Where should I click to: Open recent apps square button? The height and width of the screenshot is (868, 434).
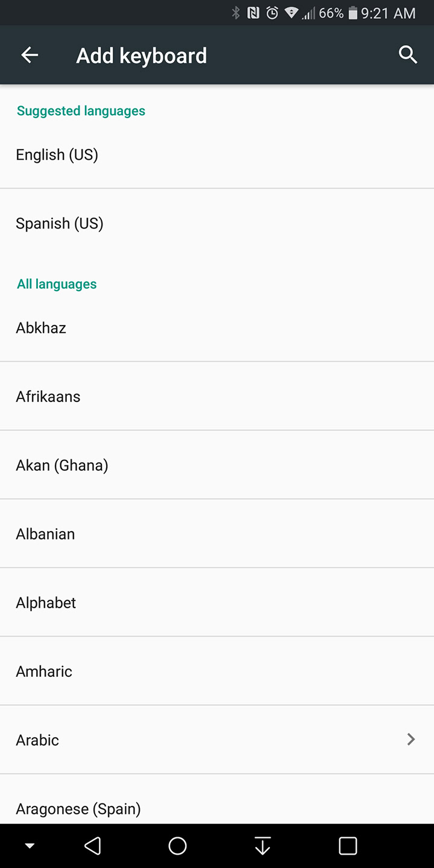(348, 846)
